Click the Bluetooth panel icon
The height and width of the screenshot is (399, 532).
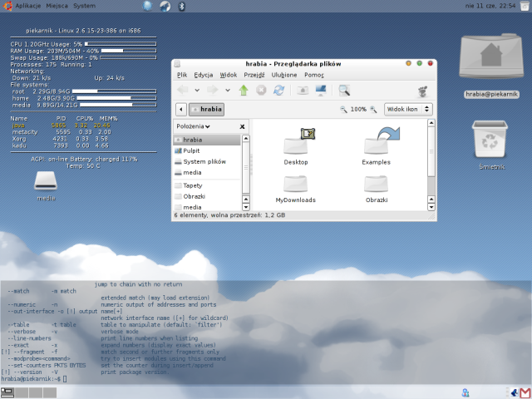pyautogui.click(x=181, y=6)
